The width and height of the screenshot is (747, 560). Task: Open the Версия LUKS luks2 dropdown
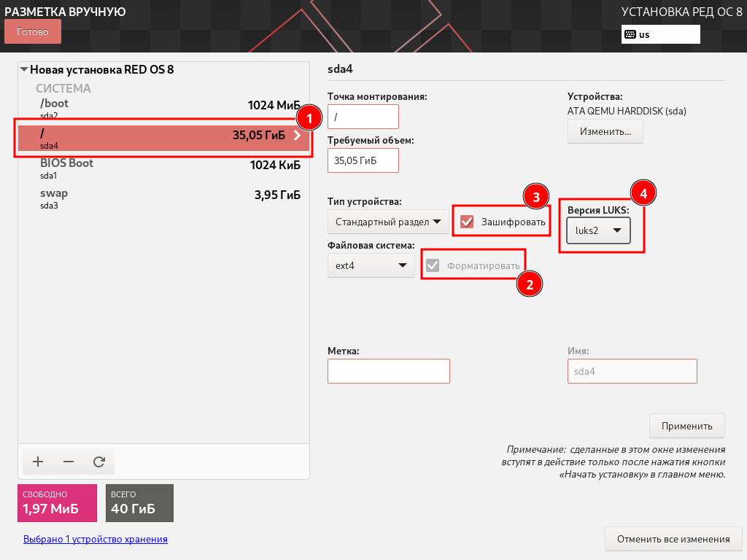(x=598, y=230)
